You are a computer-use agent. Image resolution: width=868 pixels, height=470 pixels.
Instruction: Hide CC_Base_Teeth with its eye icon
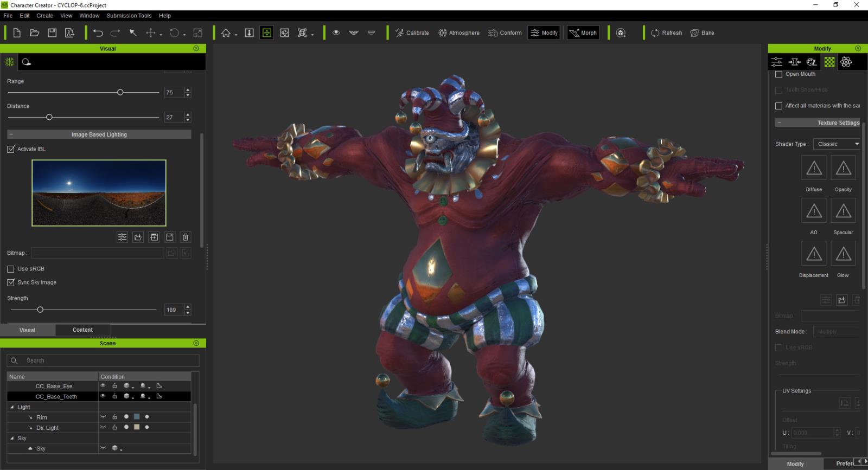click(x=103, y=396)
